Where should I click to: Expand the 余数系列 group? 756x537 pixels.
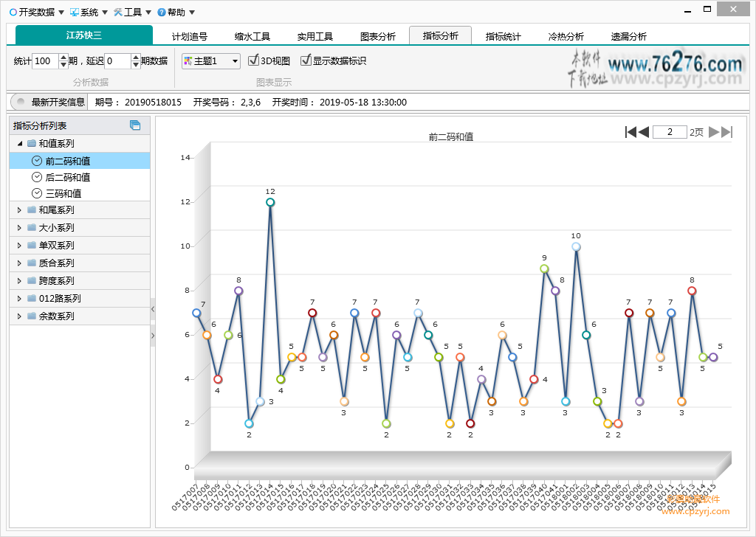point(19,316)
